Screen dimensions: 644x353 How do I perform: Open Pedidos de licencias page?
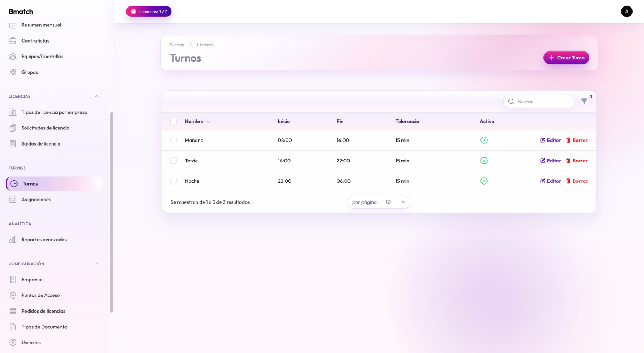click(54, 311)
